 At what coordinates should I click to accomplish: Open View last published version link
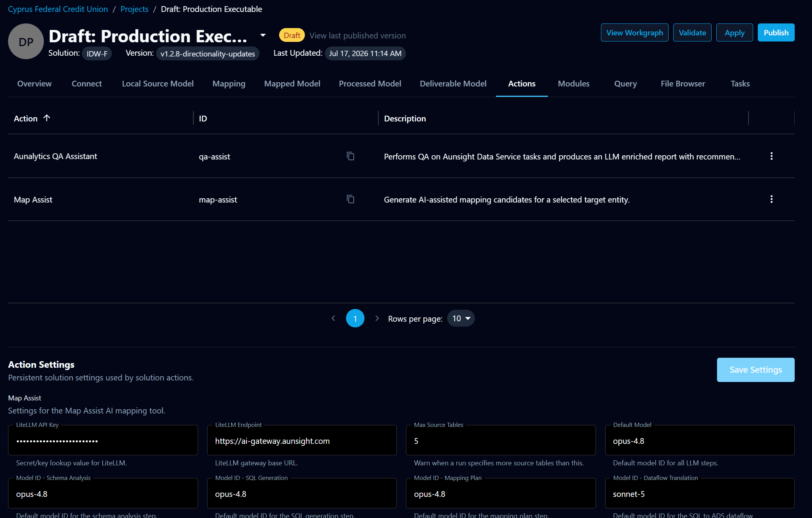pos(358,35)
